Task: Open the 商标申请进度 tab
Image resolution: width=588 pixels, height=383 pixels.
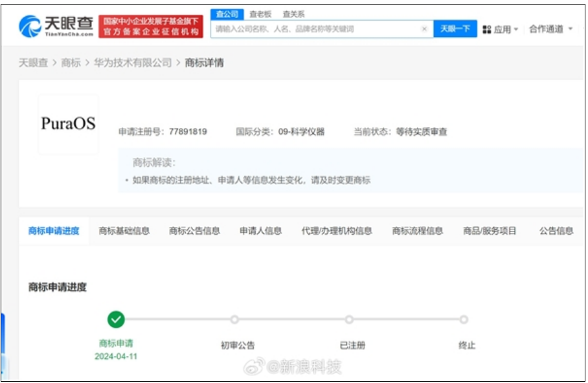Action: click(x=54, y=231)
